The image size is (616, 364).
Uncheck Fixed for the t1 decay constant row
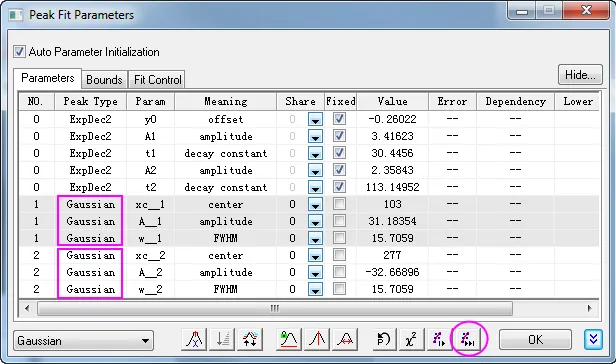(x=339, y=153)
